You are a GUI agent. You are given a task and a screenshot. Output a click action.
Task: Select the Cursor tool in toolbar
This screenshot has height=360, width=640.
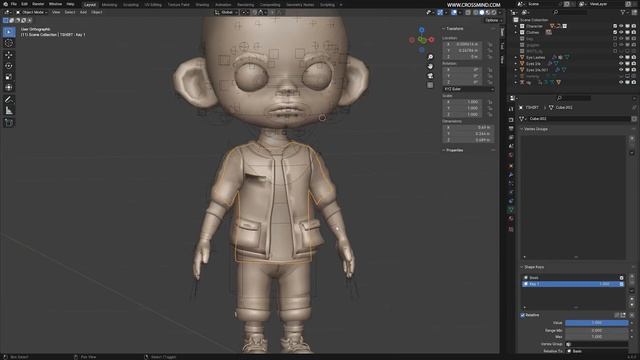pos(9,43)
